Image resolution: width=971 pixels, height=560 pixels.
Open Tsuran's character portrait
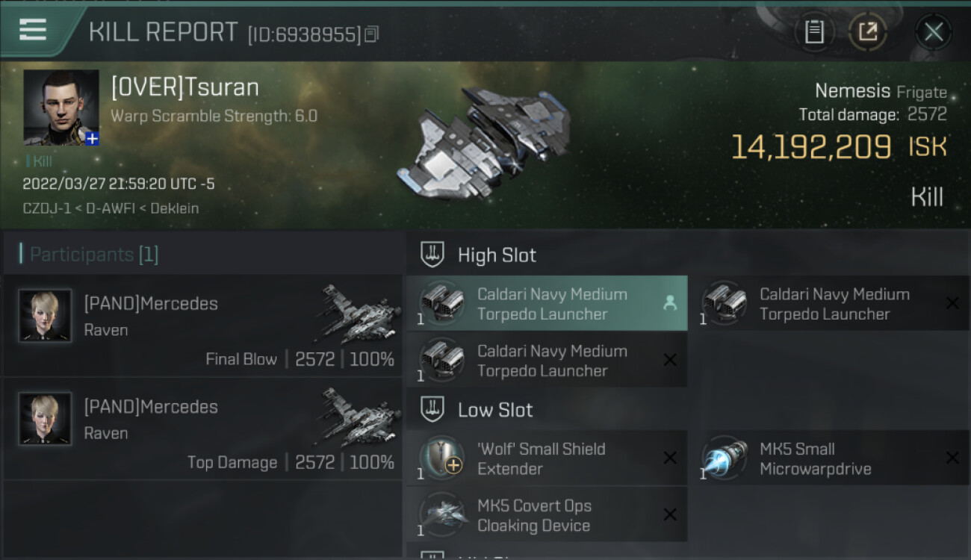[x=61, y=108]
